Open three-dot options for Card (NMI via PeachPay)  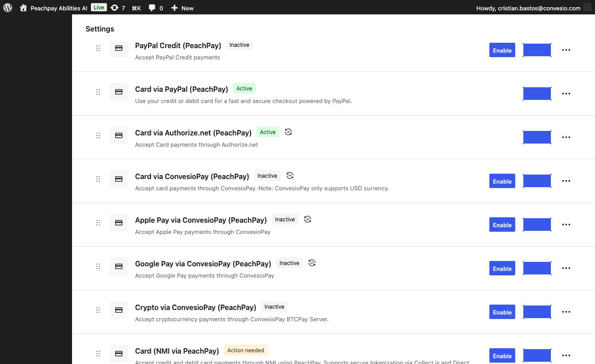coord(566,355)
